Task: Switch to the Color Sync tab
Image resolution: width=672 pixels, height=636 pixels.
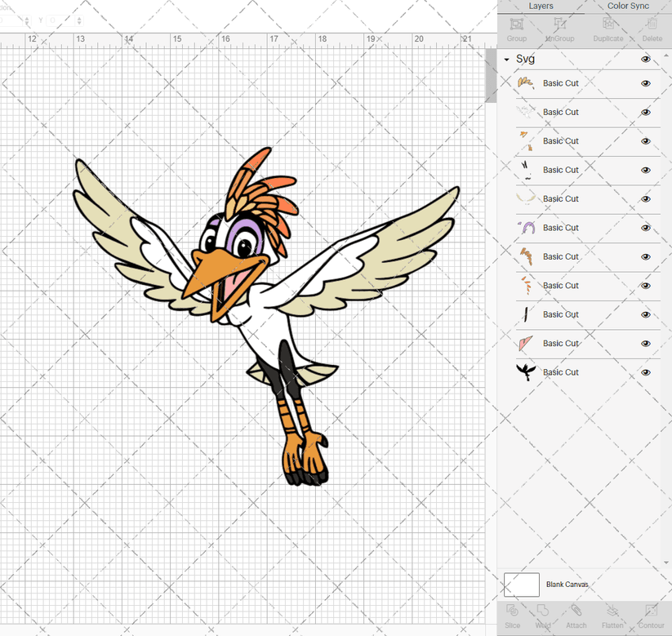Action: (628, 7)
